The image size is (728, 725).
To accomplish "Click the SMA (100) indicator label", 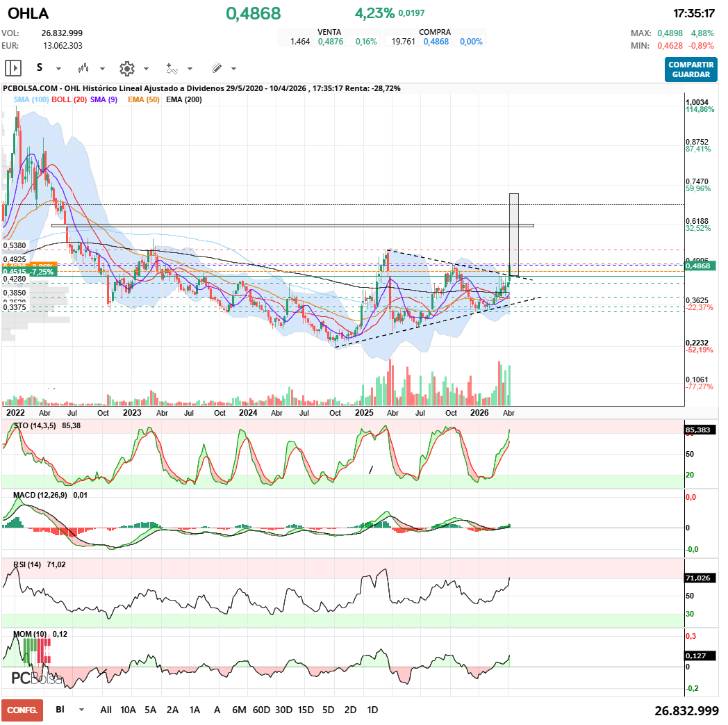I will 31,99.
